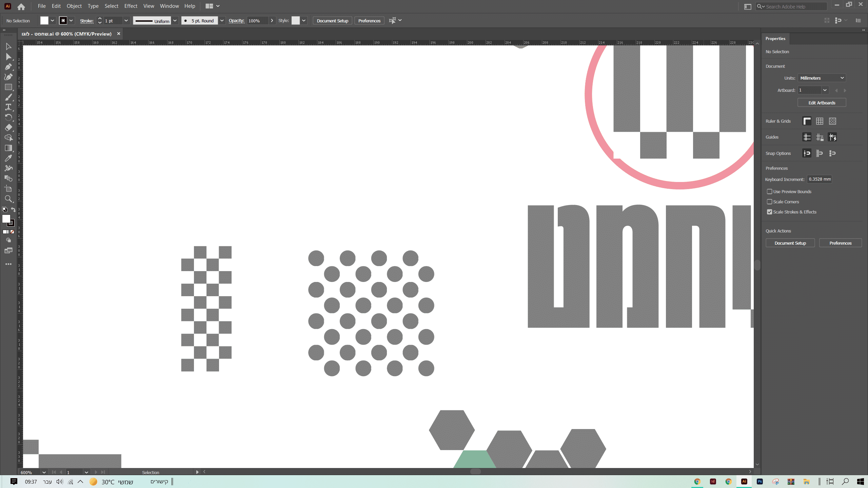Enable Use Preview Bounds checkbox
This screenshot has height=488, width=868.
point(770,191)
